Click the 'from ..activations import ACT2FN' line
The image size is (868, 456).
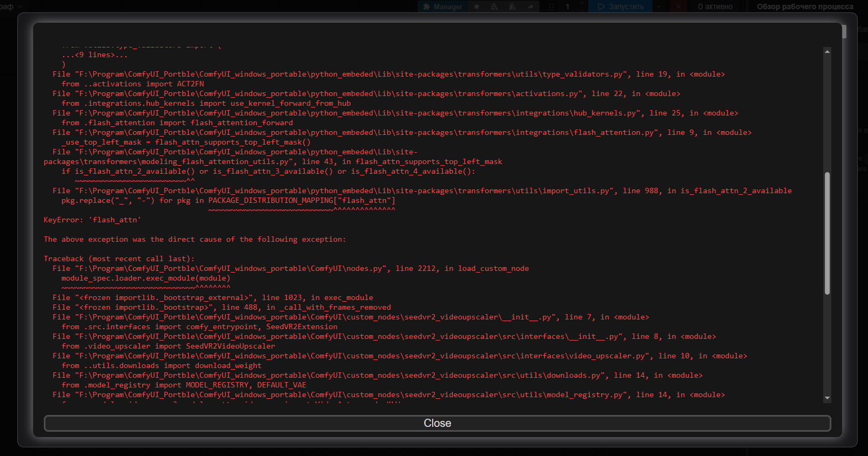pos(132,84)
